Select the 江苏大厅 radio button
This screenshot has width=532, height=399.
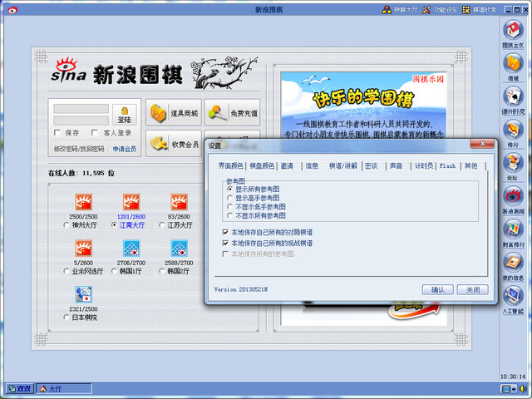(162, 225)
